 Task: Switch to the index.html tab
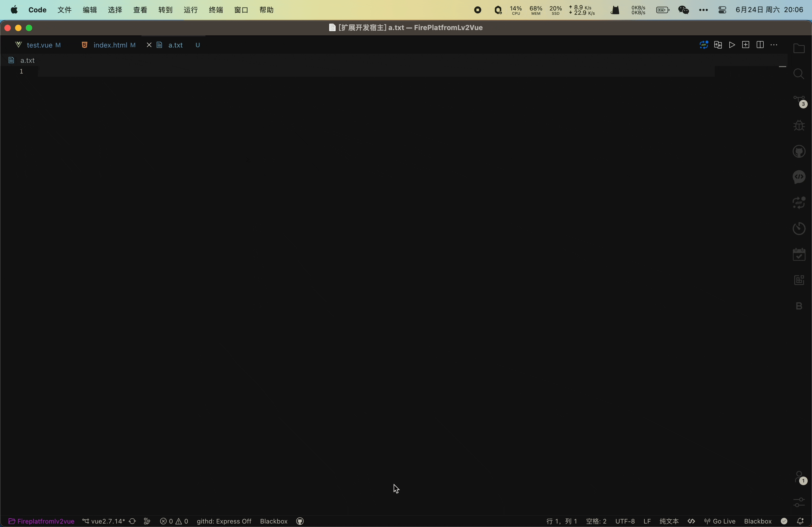pyautogui.click(x=110, y=45)
